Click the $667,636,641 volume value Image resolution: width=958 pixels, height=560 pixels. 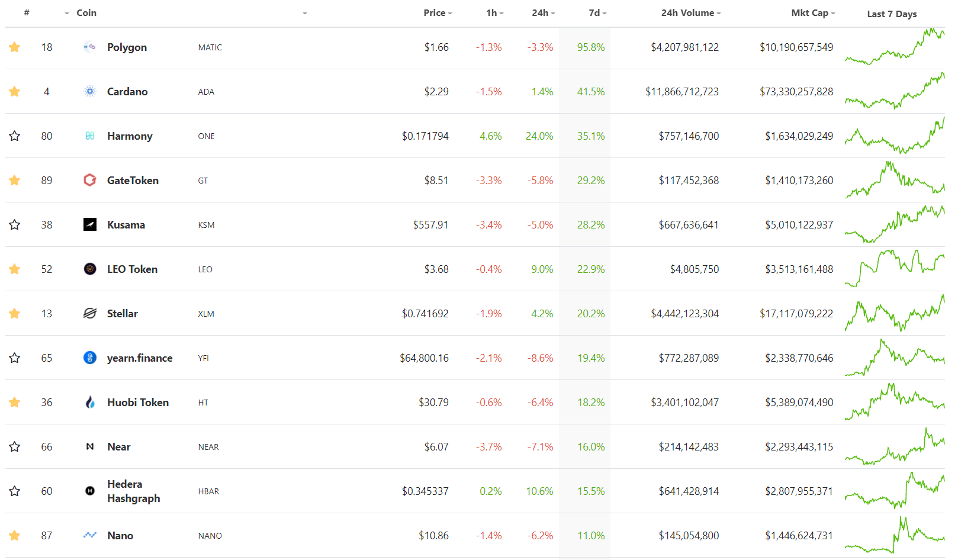(x=689, y=224)
